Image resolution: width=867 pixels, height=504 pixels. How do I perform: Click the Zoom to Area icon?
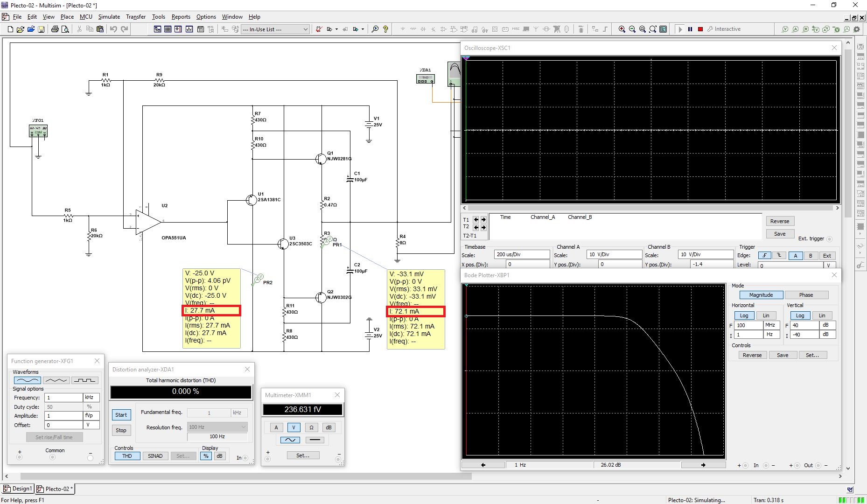tap(643, 29)
